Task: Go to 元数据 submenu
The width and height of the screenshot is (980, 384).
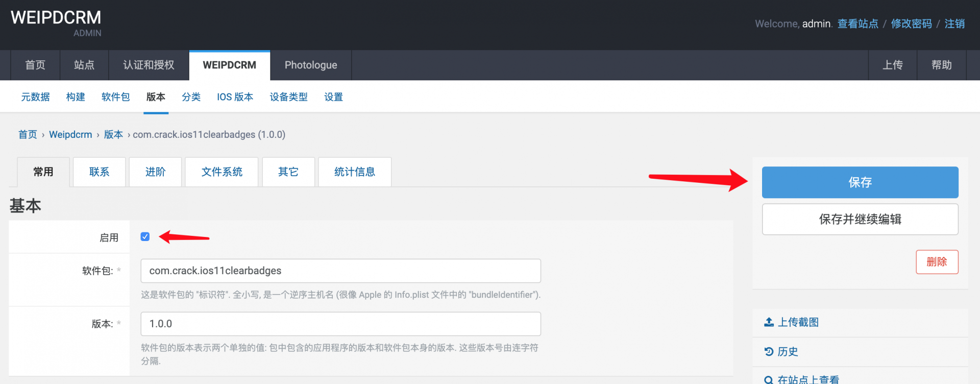Action: pos(35,97)
